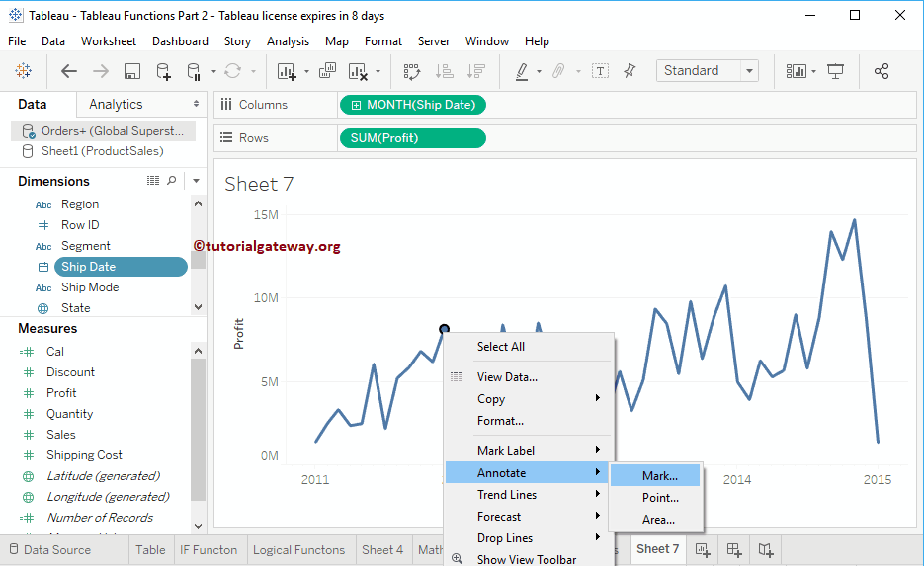Click the Highlight pen icon
The width and height of the screenshot is (924, 566).
[522, 71]
